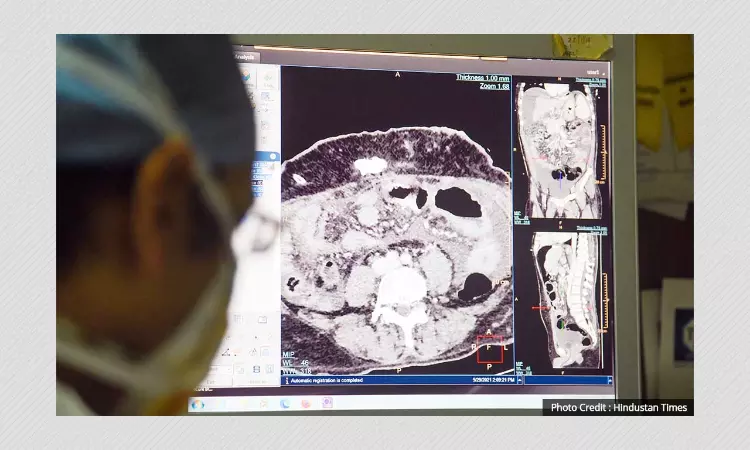Click the 5/29/2021 2:09:21 PM timestamp

pos(494,380)
